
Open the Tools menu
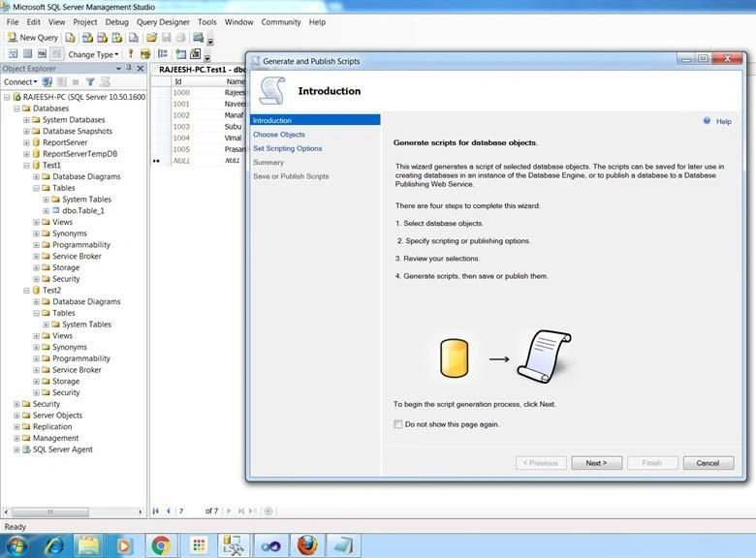206,22
